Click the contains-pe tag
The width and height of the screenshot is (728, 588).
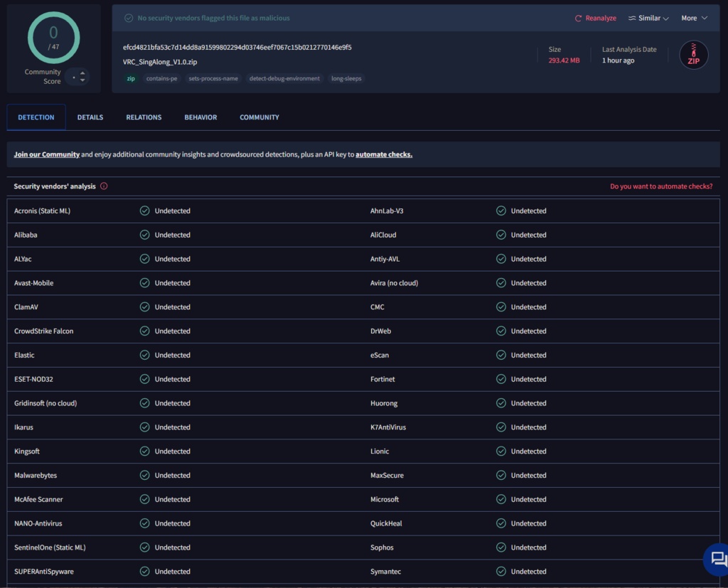161,78
